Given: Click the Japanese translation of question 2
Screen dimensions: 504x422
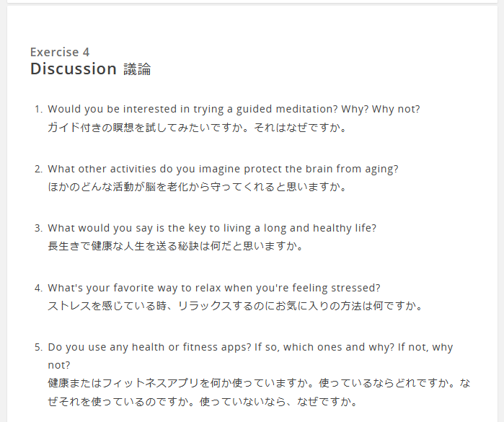Looking at the screenshot, I should 198,187.
